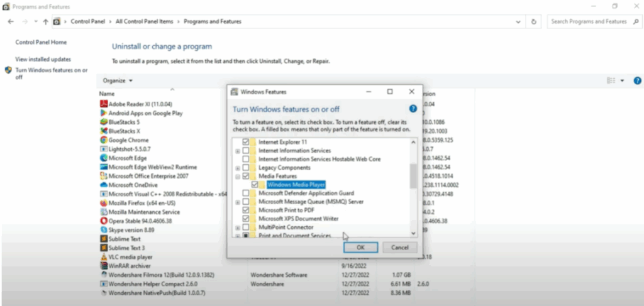
Task: Check the MultiPoint Connector checkbox
Action: pyautogui.click(x=246, y=227)
